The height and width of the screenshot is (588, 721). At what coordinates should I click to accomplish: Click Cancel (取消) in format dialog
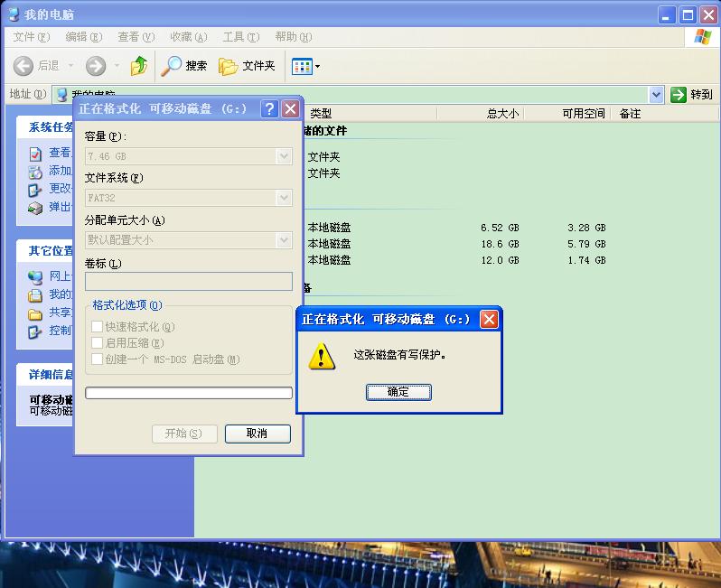click(257, 434)
